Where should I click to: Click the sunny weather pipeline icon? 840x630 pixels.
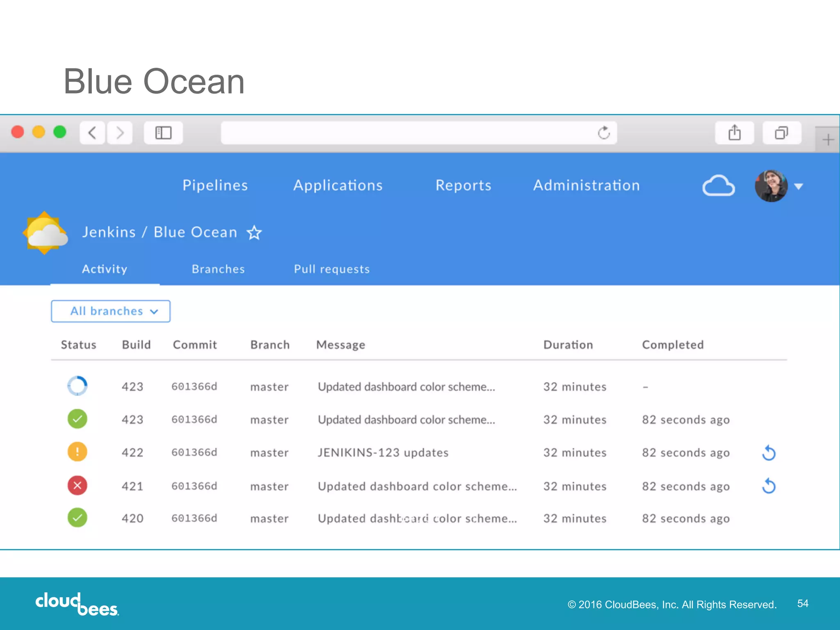point(45,233)
